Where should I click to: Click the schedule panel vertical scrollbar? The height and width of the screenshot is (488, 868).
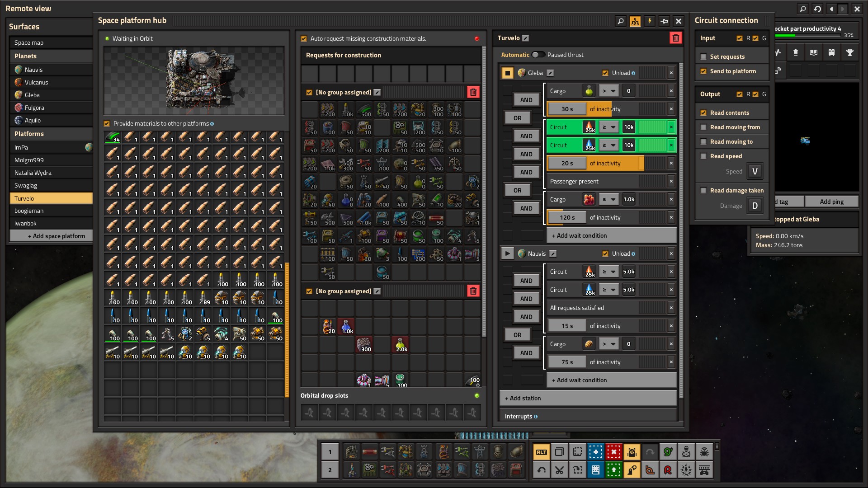point(681,230)
